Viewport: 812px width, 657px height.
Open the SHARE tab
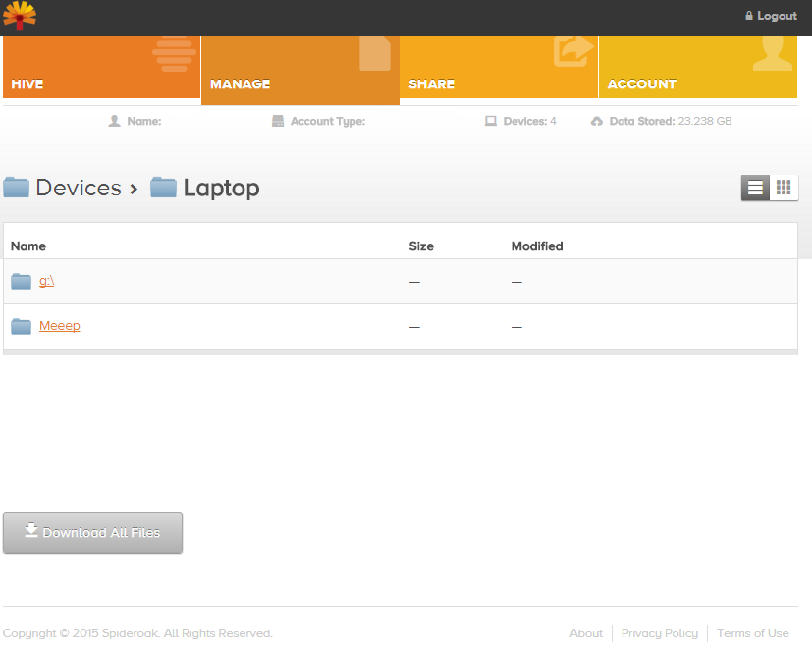coord(499,67)
